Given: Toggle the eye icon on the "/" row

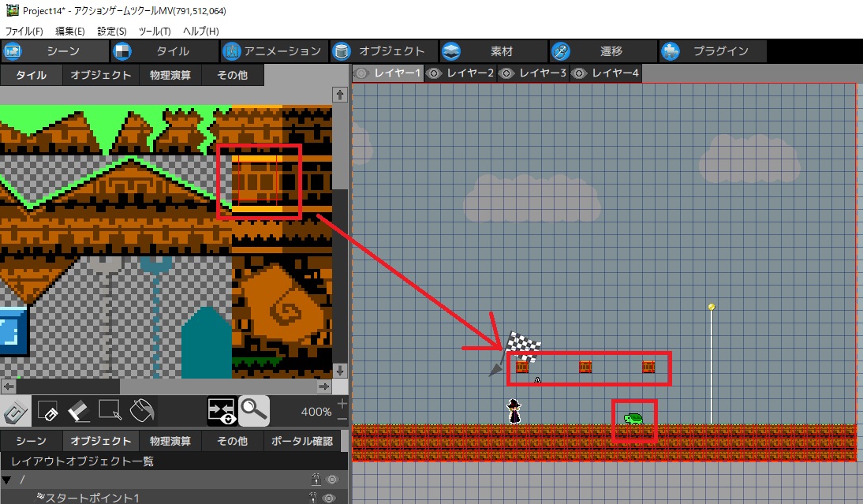Looking at the screenshot, I should tap(332, 480).
